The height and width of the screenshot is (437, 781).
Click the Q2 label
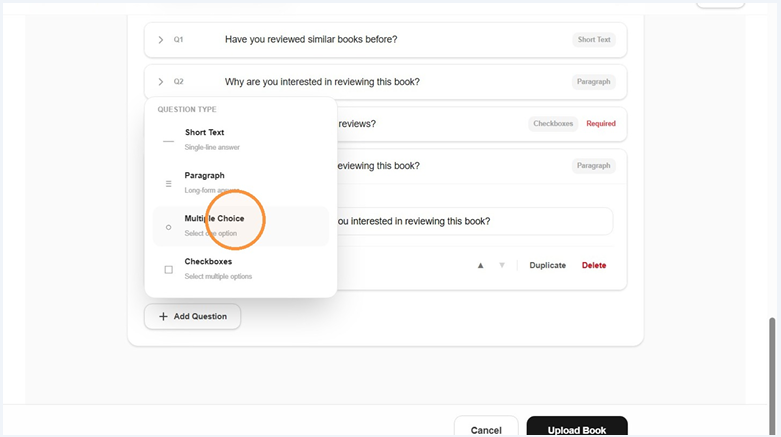[x=178, y=81]
